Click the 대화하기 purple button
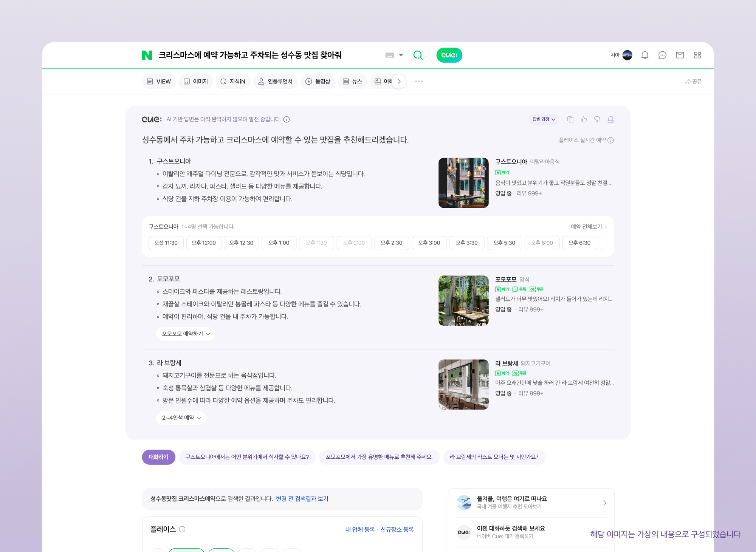The width and height of the screenshot is (756, 552). (158, 457)
